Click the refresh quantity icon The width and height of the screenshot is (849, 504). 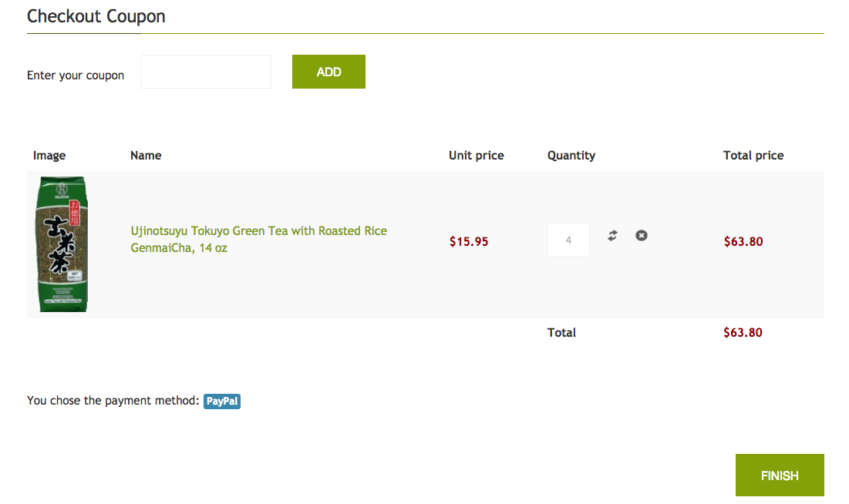612,236
